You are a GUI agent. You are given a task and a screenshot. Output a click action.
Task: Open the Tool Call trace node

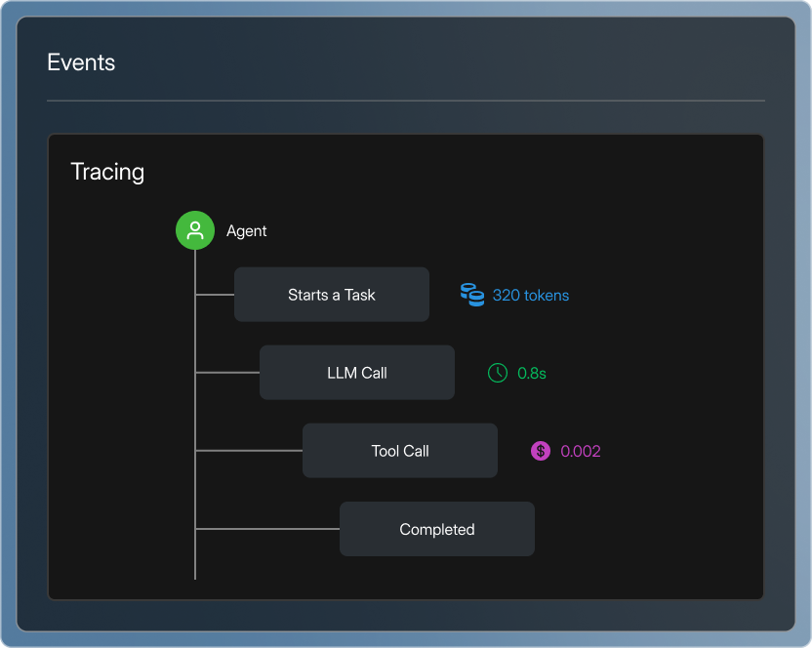click(400, 451)
